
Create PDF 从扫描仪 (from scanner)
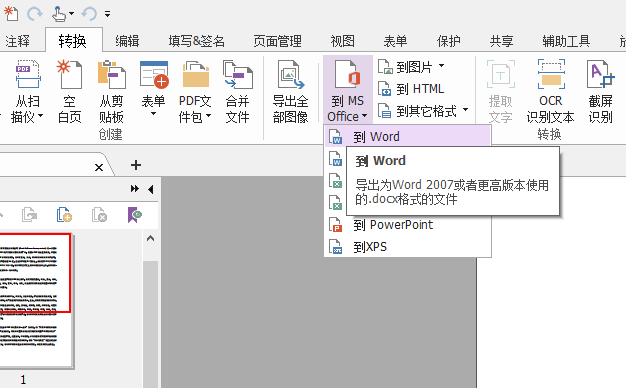(x=27, y=91)
